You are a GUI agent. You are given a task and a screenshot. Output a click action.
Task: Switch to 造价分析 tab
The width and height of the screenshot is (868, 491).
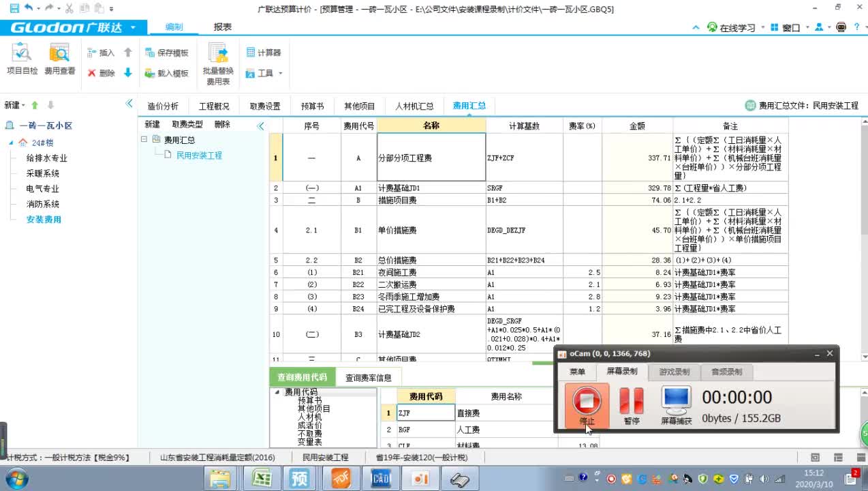coord(163,106)
